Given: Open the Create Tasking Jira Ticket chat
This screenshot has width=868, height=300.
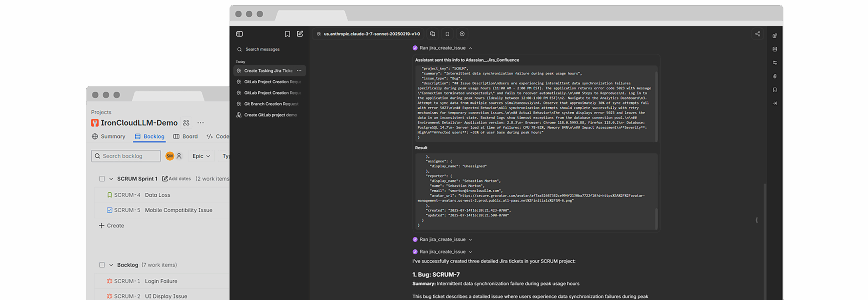Looking at the screenshot, I should [270, 71].
